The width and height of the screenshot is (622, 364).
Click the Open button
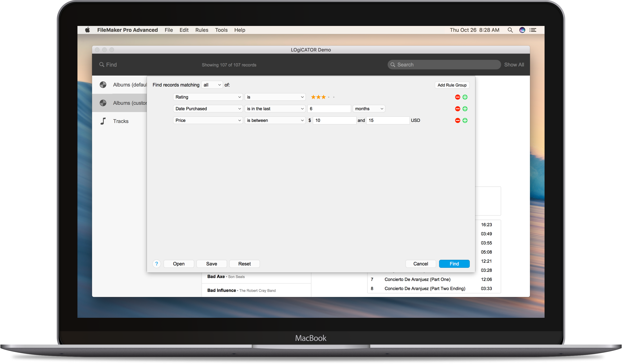pos(179,263)
